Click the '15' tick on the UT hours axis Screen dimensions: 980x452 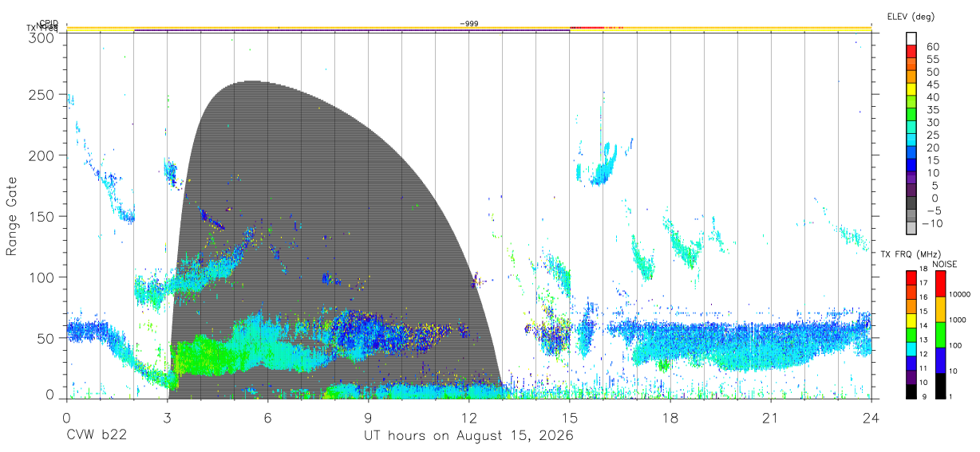coord(570,418)
